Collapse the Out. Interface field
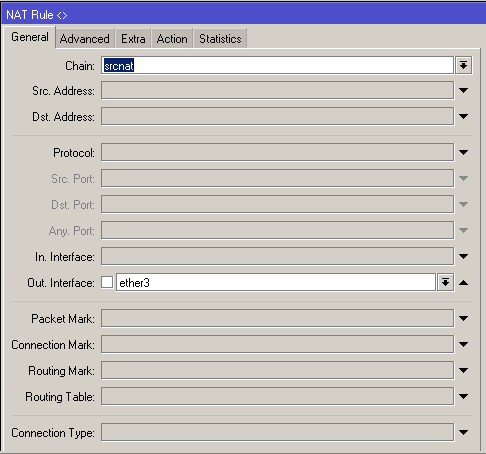Viewport: 486px width, 454px height. pos(463,283)
